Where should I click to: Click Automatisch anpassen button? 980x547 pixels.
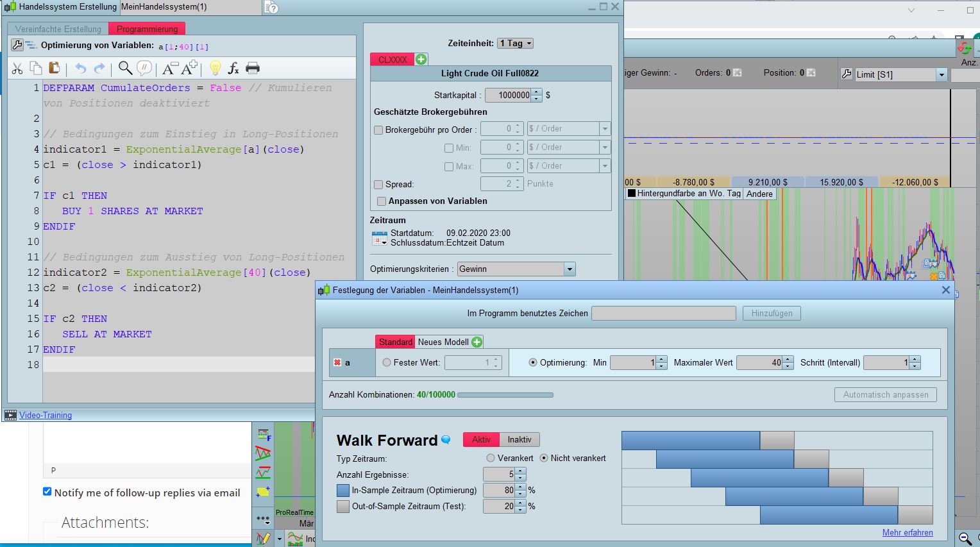[886, 394]
